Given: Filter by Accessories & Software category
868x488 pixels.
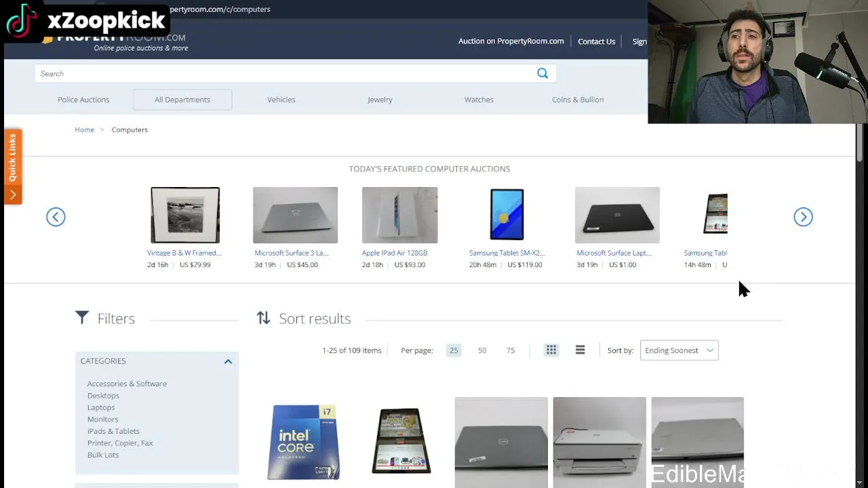Looking at the screenshot, I should (127, 384).
